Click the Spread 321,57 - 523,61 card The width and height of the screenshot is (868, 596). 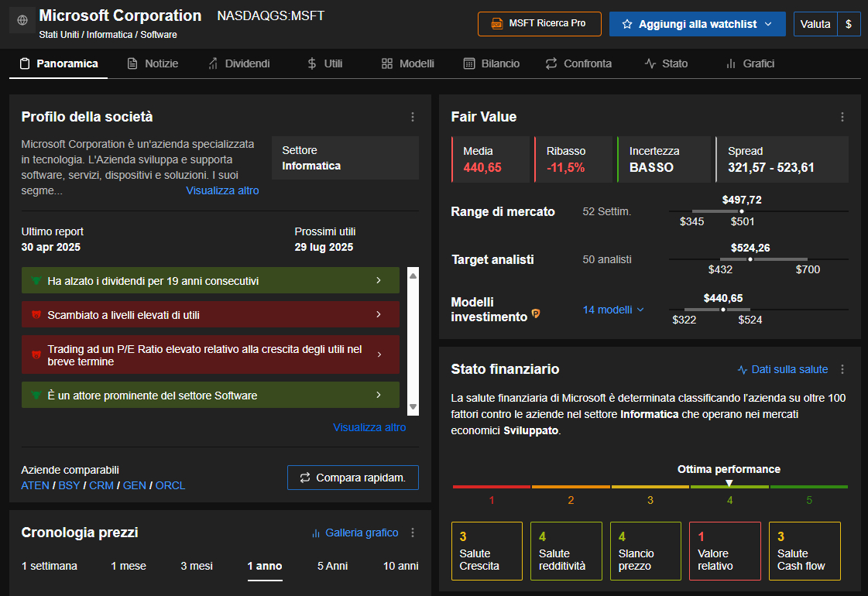781,159
